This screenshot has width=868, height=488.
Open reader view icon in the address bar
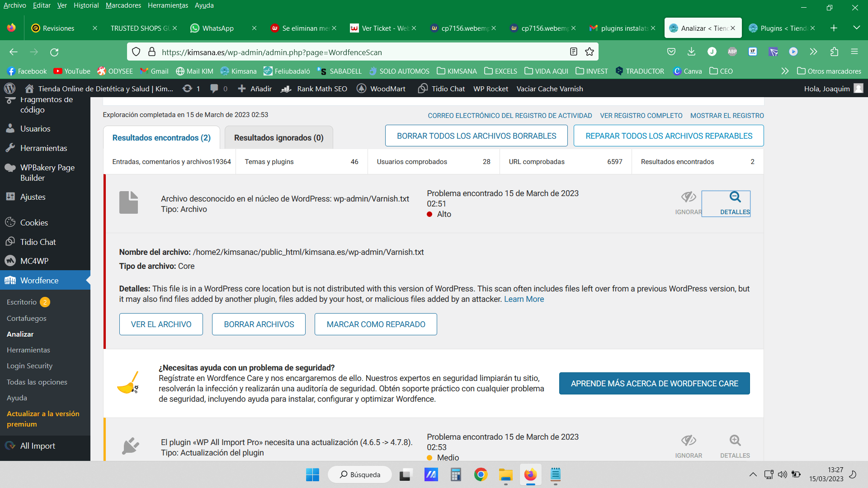click(x=574, y=52)
